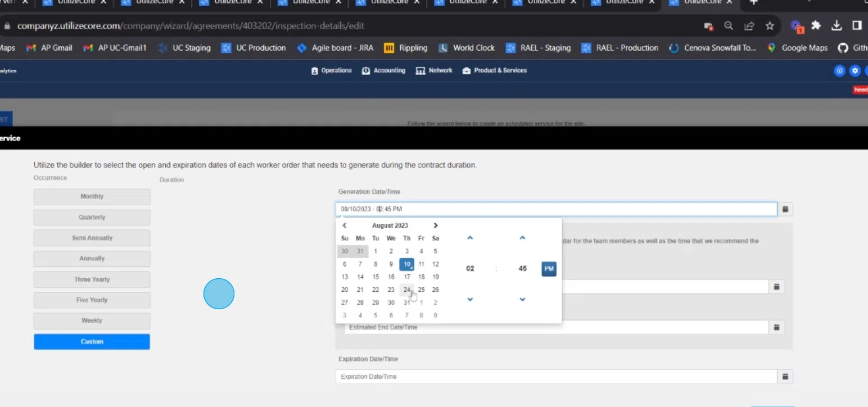The height and width of the screenshot is (407, 868).
Task: Bookmark this page with the star icon
Action: 770,26
